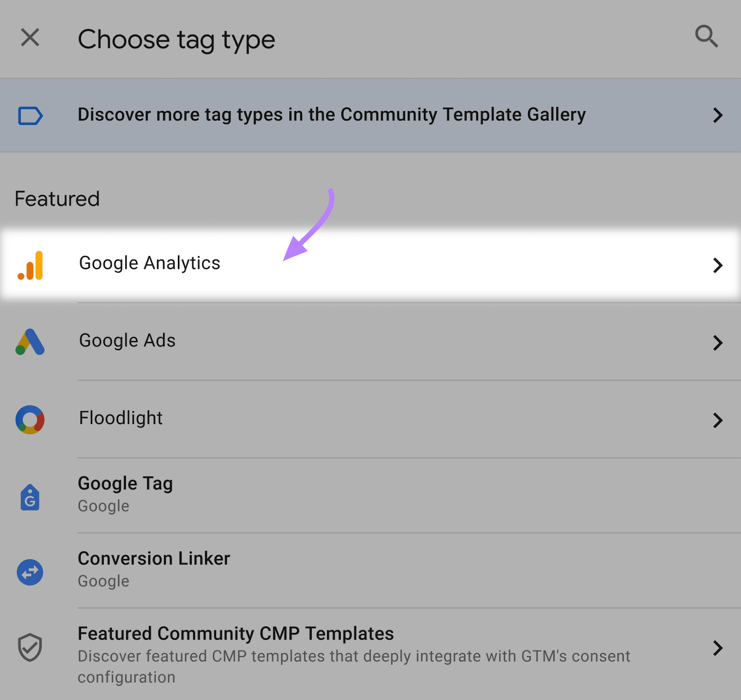Open the Community Template Gallery

pos(332,115)
